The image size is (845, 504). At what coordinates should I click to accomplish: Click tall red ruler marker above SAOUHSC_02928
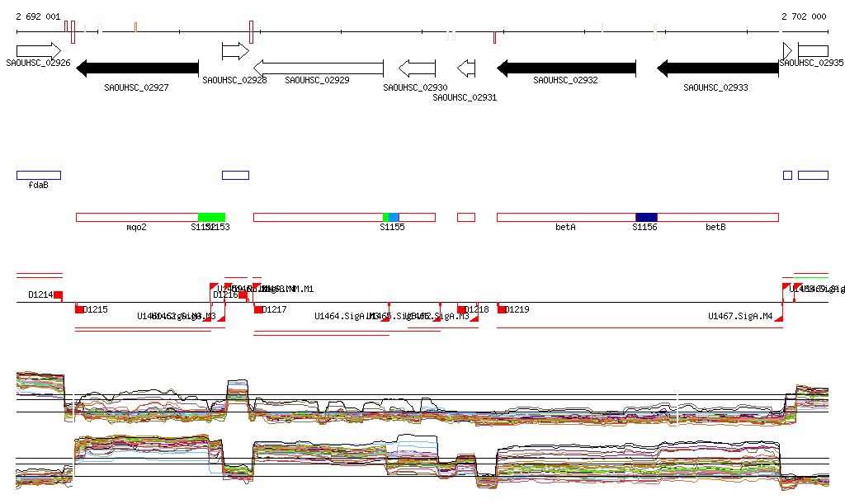point(251,32)
